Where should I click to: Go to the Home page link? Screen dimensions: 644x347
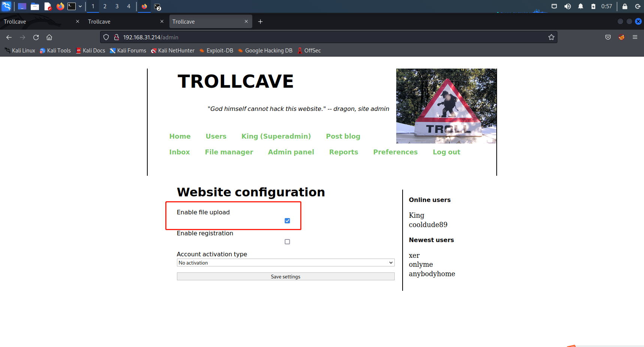[x=180, y=136]
